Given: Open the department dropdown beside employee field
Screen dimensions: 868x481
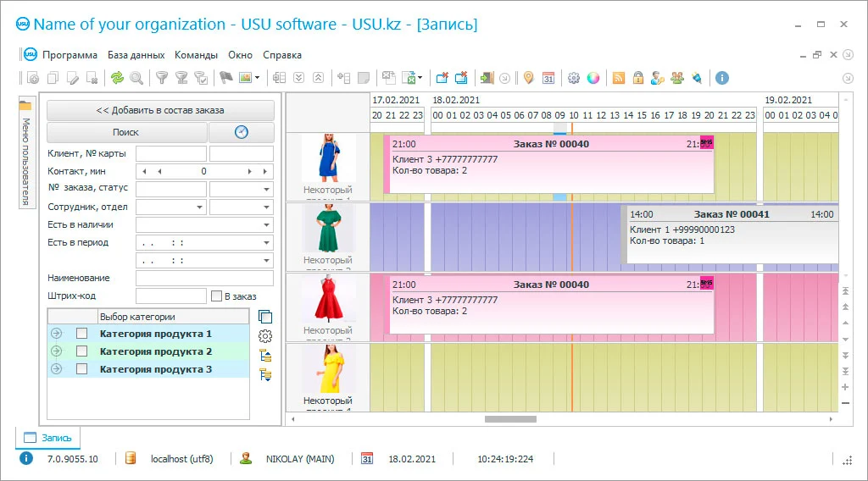Looking at the screenshot, I should click(x=266, y=207).
